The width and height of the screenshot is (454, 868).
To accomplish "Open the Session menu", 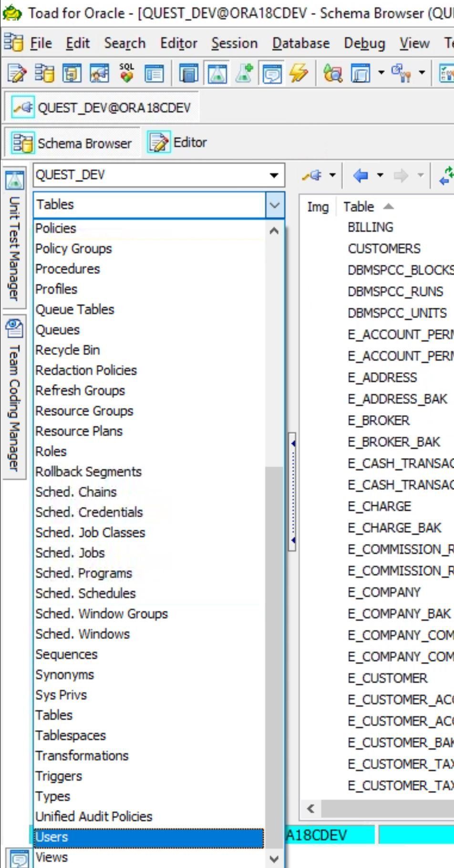I will click(234, 43).
